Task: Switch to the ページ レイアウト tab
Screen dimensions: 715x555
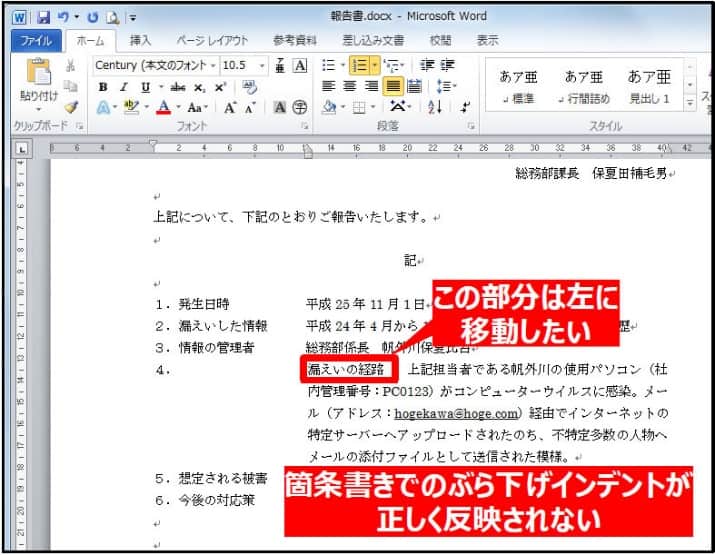Action: (212, 40)
